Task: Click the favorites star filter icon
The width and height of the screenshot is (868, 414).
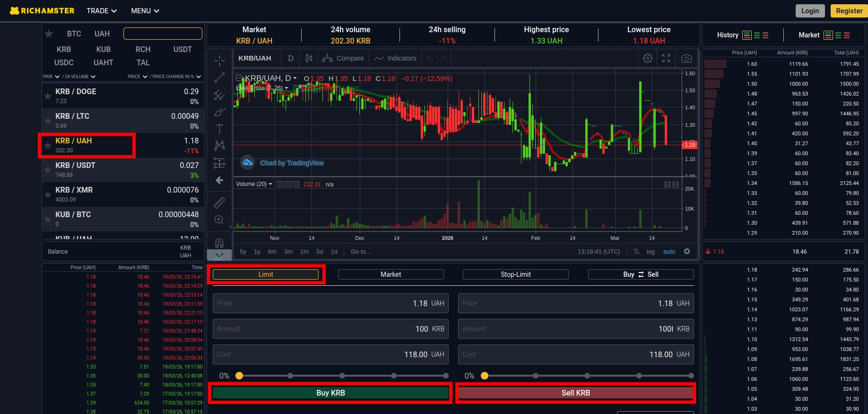Action: 49,34
